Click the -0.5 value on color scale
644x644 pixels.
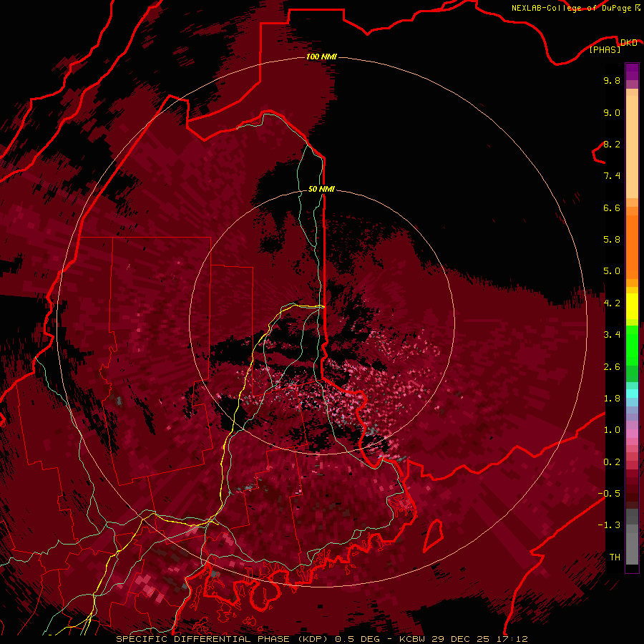[x=609, y=494]
